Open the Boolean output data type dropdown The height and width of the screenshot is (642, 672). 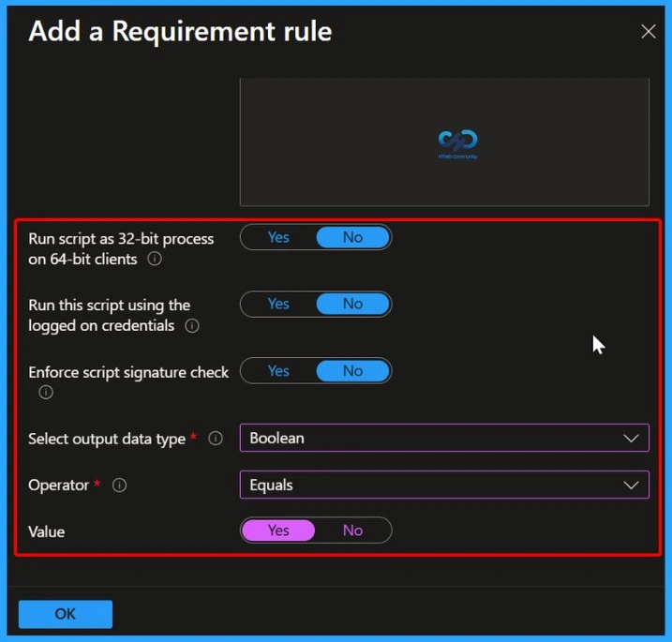click(x=444, y=438)
